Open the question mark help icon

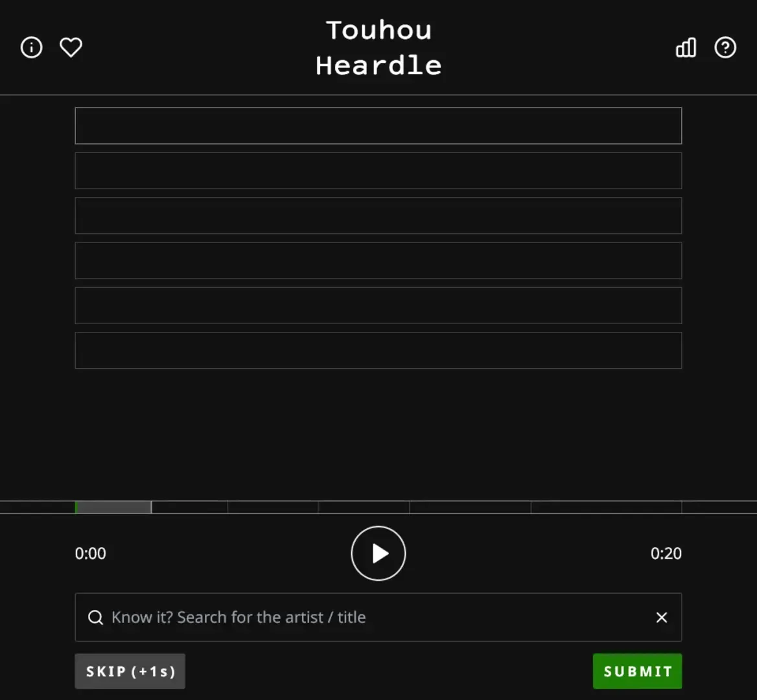(725, 47)
